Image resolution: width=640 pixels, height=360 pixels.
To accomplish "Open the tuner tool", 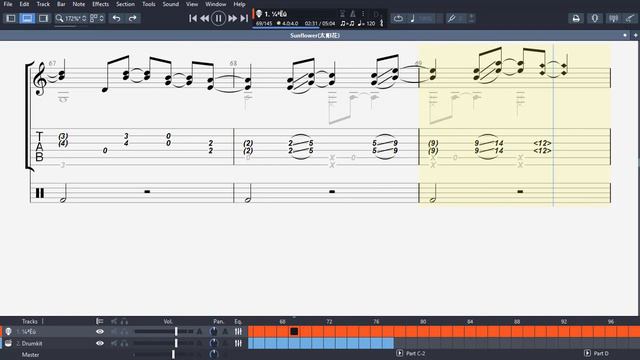I will click(451, 18).
